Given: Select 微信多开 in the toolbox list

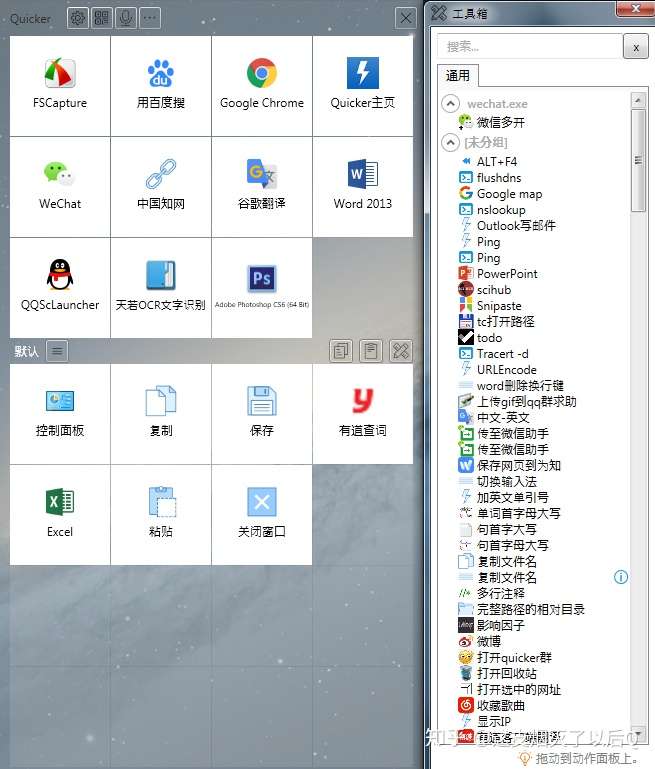Looking at the screenshot, I should coord(491,122).
